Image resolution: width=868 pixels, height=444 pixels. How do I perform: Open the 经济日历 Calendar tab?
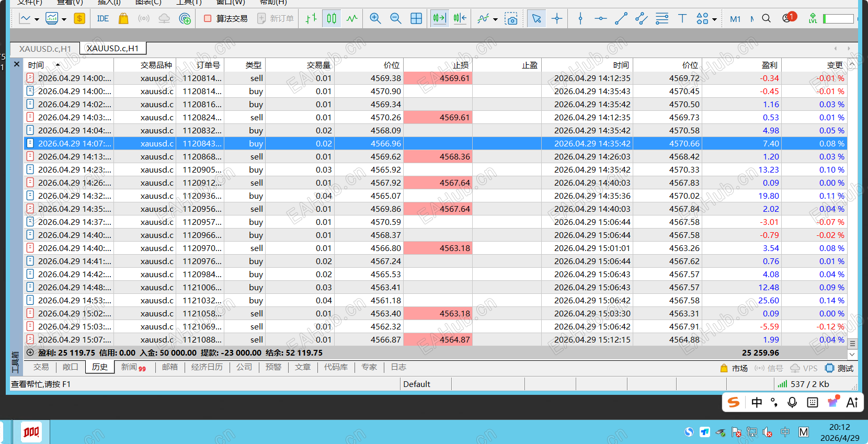click(x=207, y=367)
